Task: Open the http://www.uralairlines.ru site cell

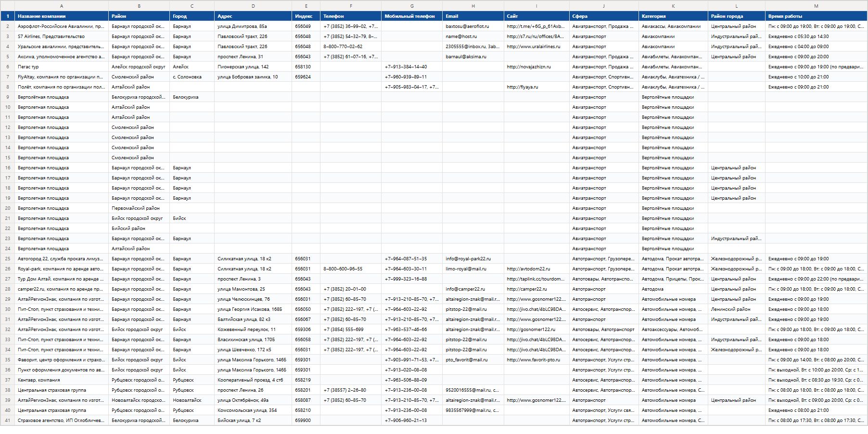Action: tap(536, 47)
